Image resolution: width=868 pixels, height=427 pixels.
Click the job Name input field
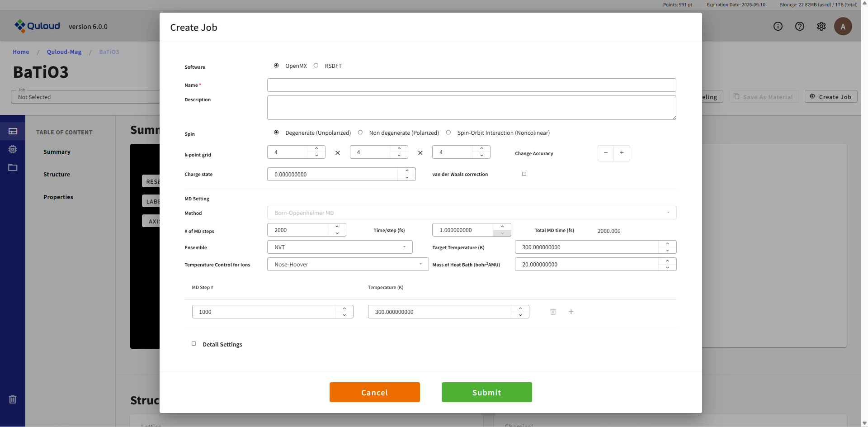pos(471,85)
